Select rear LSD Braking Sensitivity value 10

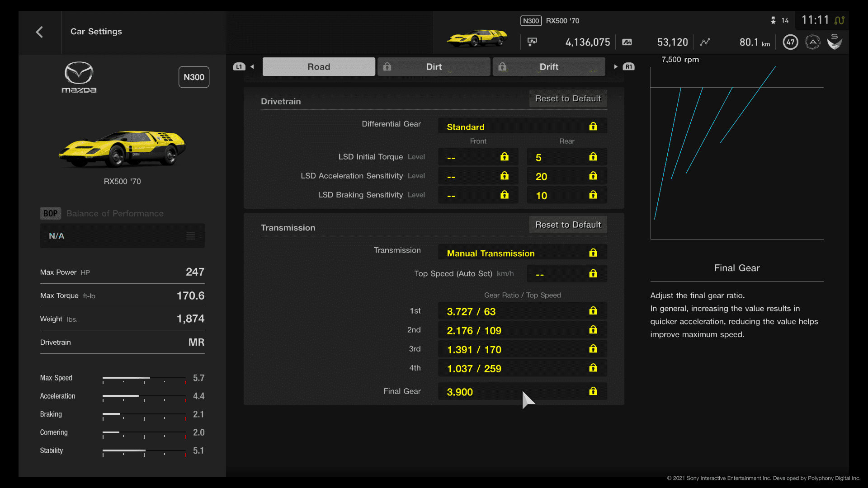pos(567,195)
